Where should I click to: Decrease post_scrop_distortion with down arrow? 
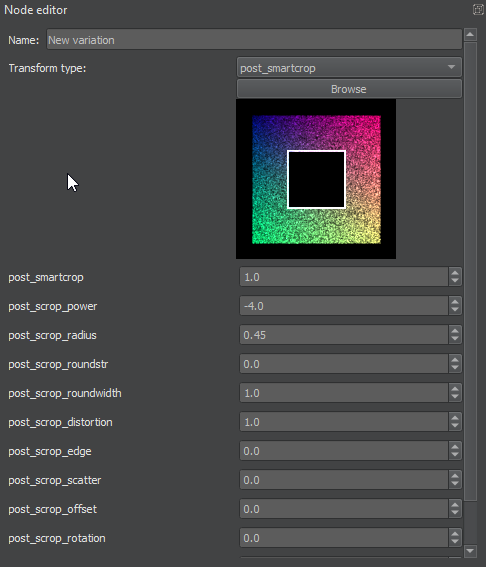coord(455,427)
